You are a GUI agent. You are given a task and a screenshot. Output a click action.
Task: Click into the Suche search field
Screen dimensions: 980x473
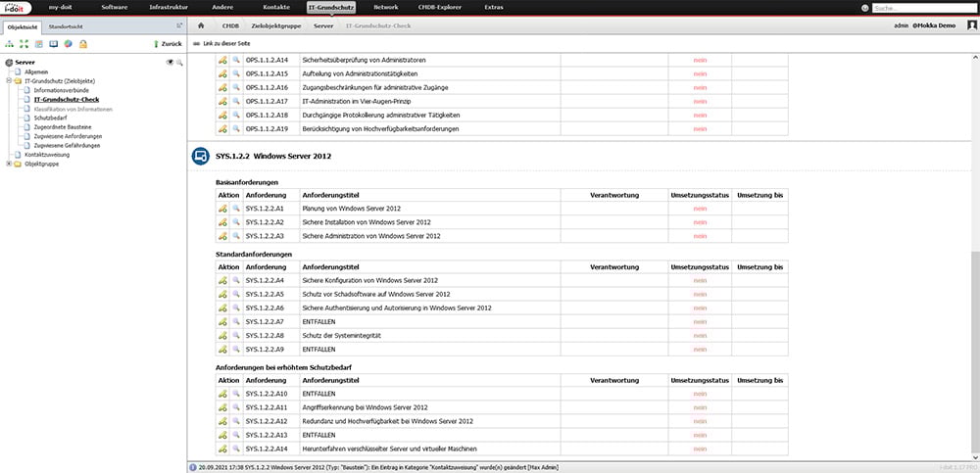coord(924,8)
